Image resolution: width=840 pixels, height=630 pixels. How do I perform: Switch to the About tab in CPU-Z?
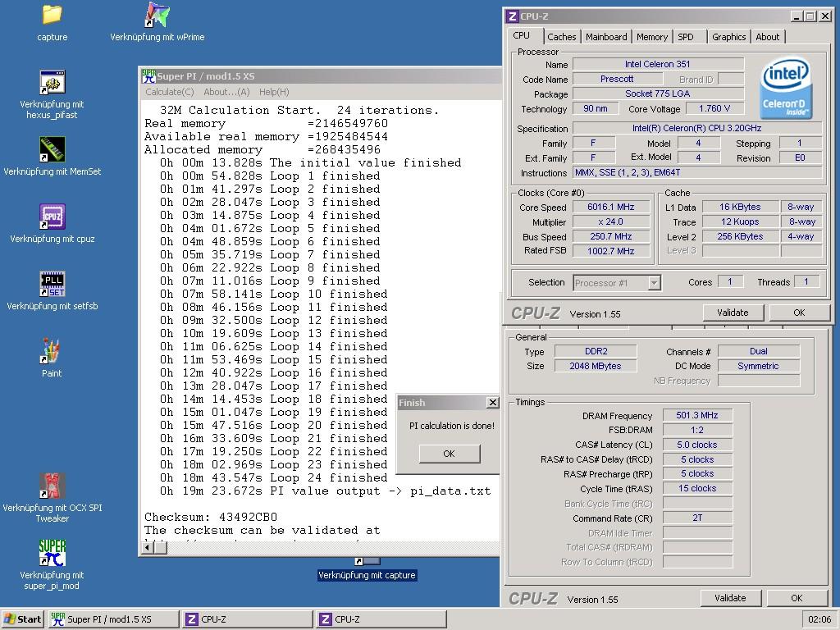pyautogui.click(x=767, y=37)
